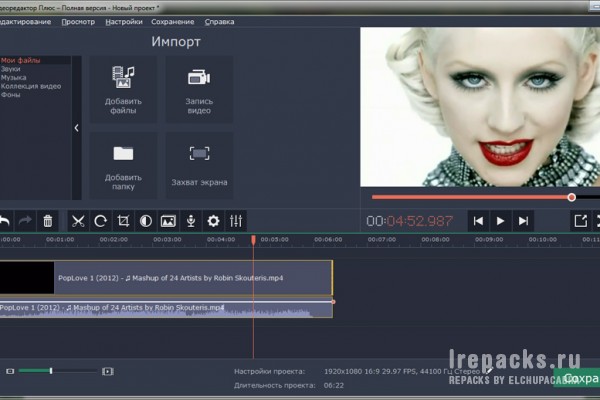The height and width of the screenshot is (400, 600).
Task: Click Добавить файлы import tile
Action: pos(123,90)
